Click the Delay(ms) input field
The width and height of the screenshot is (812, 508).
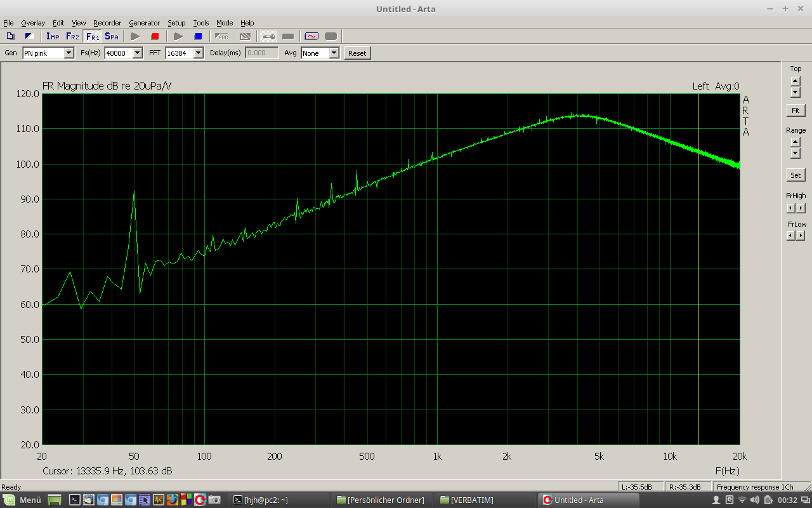pyautogui.click(x=262, y=53)
